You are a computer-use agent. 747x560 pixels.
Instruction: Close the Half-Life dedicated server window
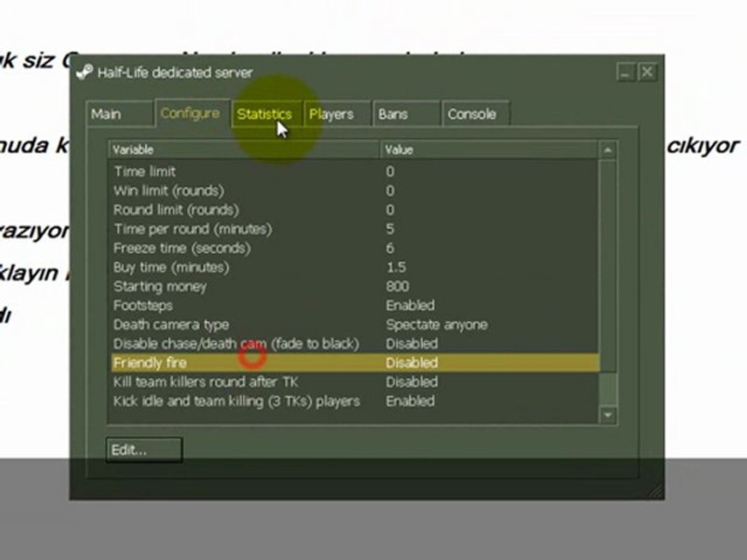[x=647, y=73]
